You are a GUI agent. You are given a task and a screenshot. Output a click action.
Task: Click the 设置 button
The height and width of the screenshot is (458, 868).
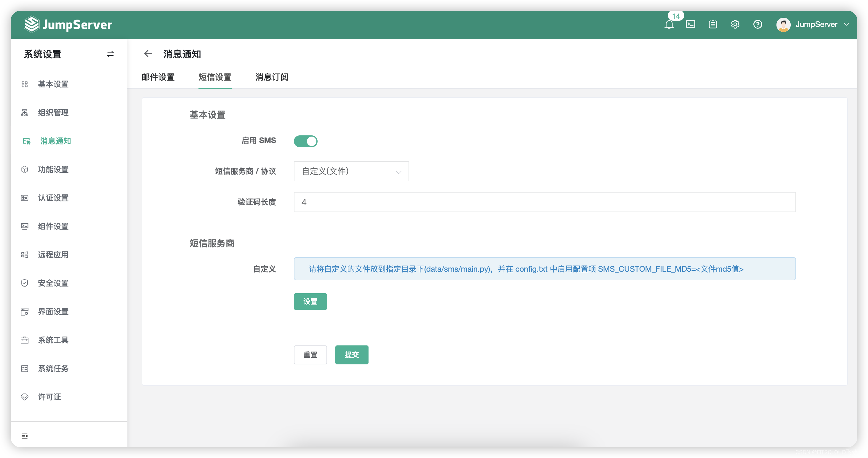coord(310,301)
